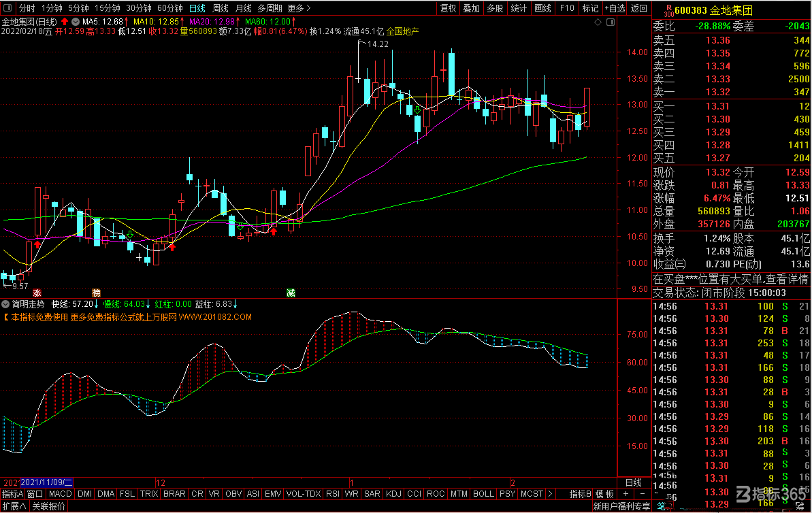This screenshot has height=513, width=812.
Task: Add stock via +自选 button
Action: 615,8
